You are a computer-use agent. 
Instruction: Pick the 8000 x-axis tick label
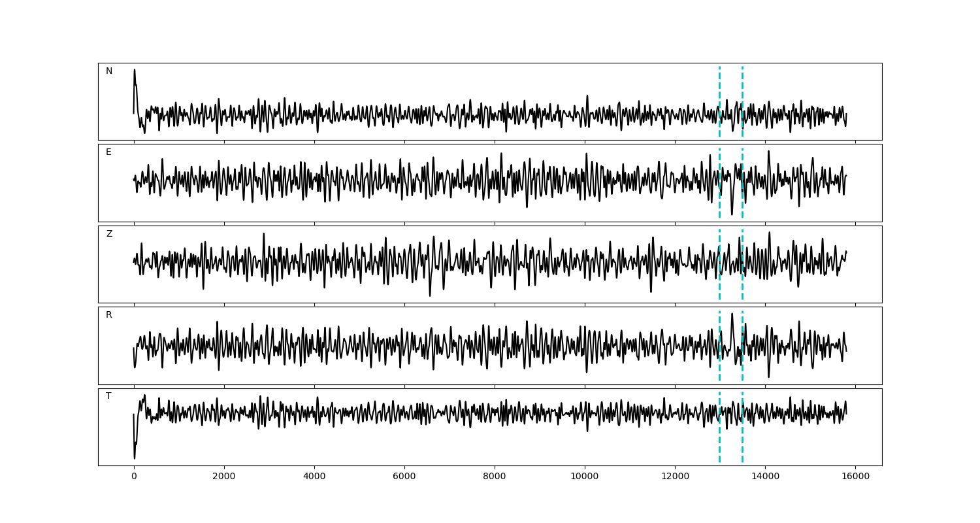(495, 477)
